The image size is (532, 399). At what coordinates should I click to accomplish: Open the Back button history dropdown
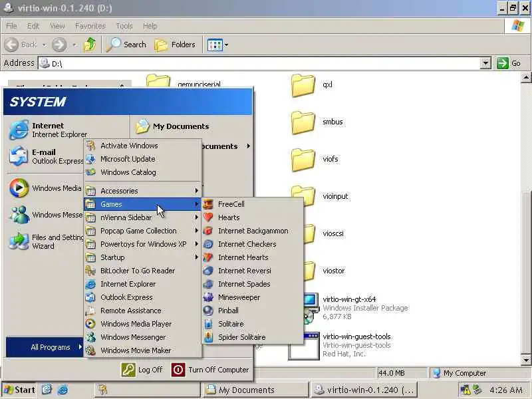(x=44, y=45)
